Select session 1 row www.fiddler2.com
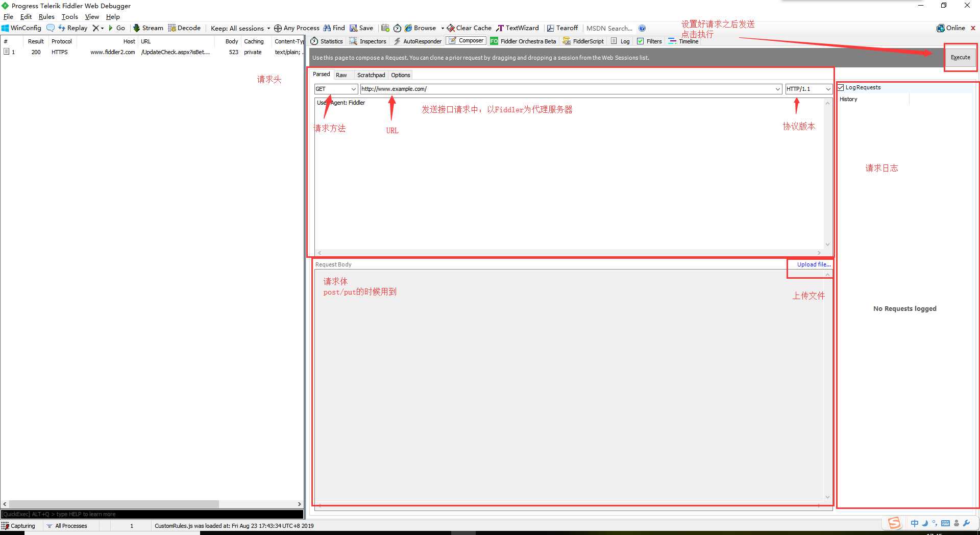Image resolution: width=980 pixels, height=535 pixels. click(x=152, y=52)
